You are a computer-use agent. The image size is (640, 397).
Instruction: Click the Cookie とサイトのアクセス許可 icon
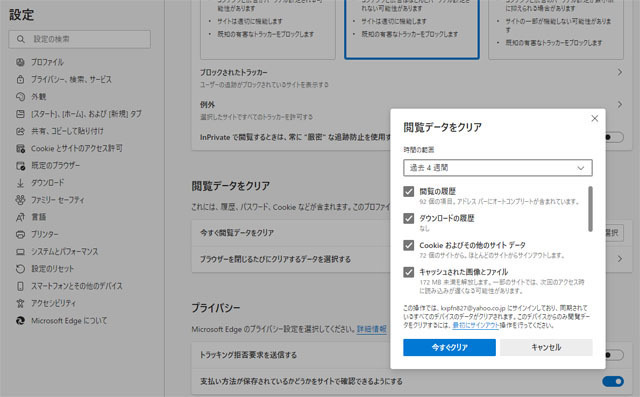pyautogui.click(x=20, y=149)
